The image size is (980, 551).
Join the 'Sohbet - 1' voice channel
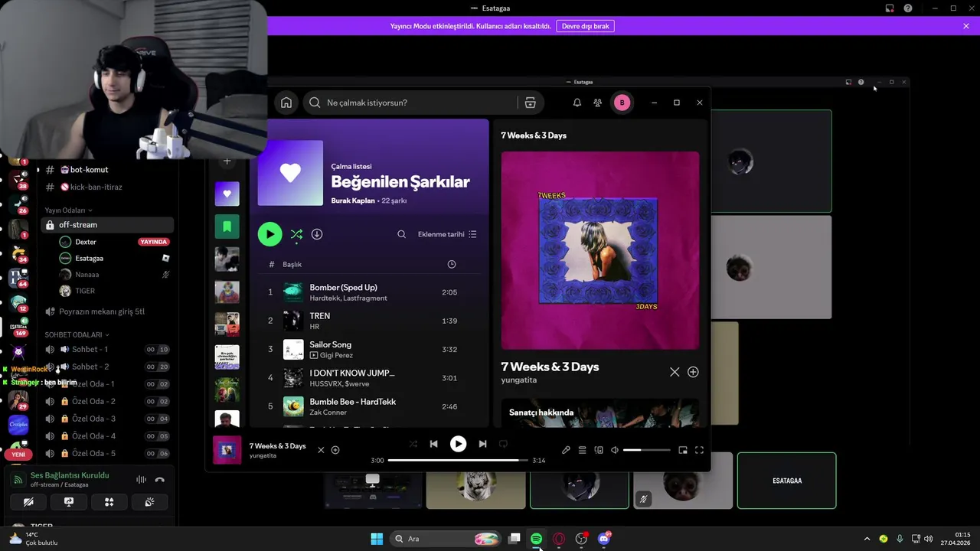(107, 350)
